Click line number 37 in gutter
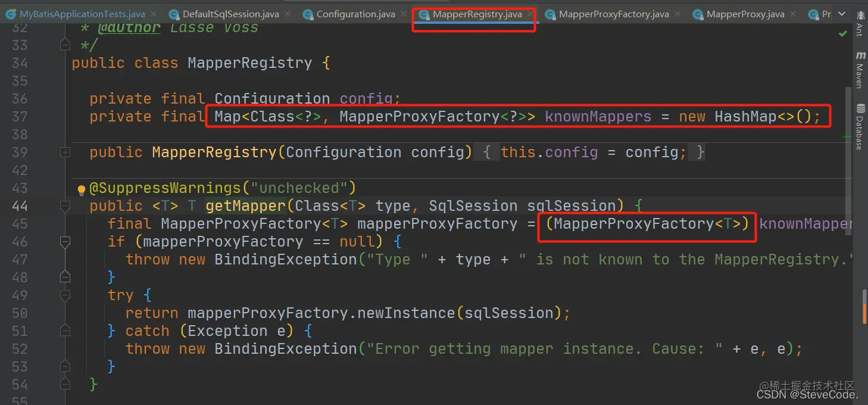Screen dimensions: 868x405 click(x=20, y=117)
